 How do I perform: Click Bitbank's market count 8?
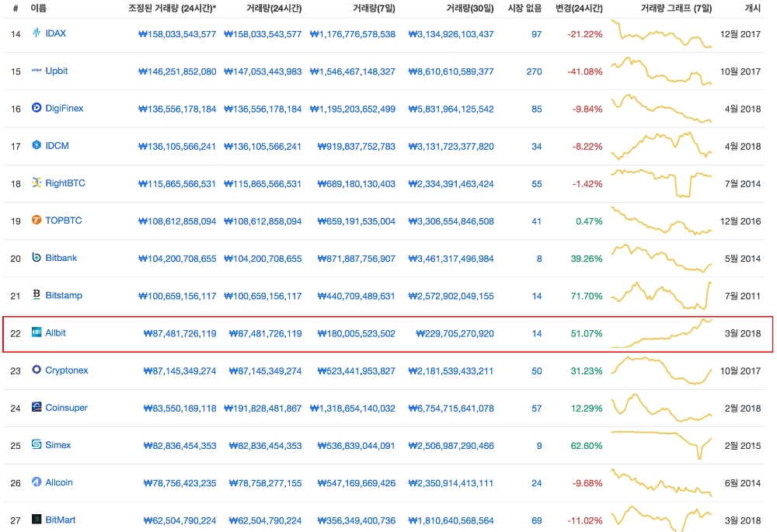(x=539, y=259)
